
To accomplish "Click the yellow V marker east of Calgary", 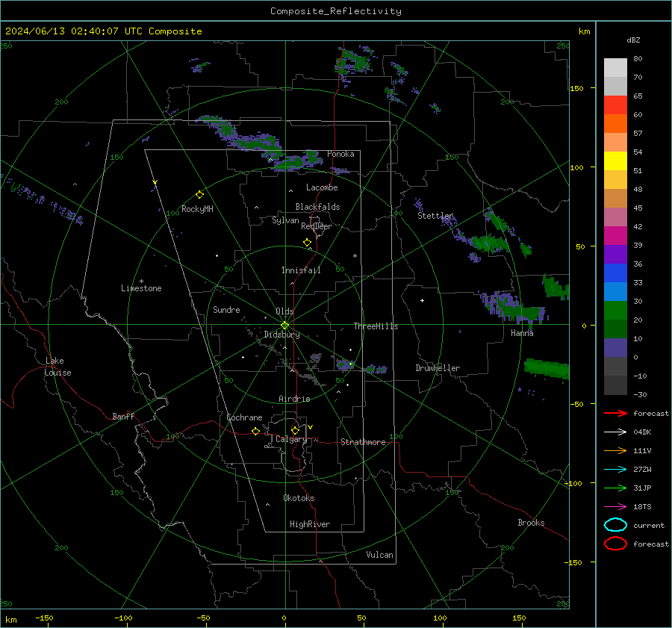I will [311, 427].
